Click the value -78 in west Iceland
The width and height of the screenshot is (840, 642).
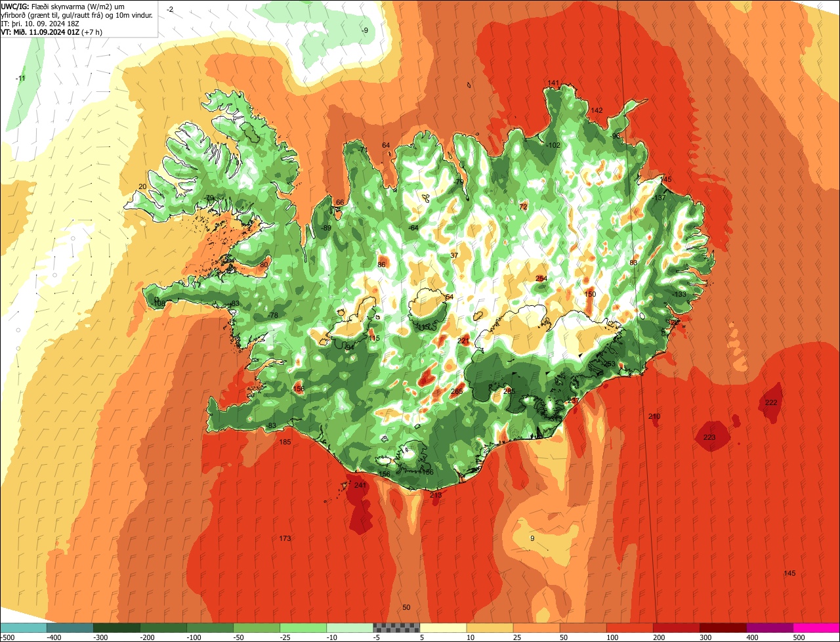click(x=273, y=315)
